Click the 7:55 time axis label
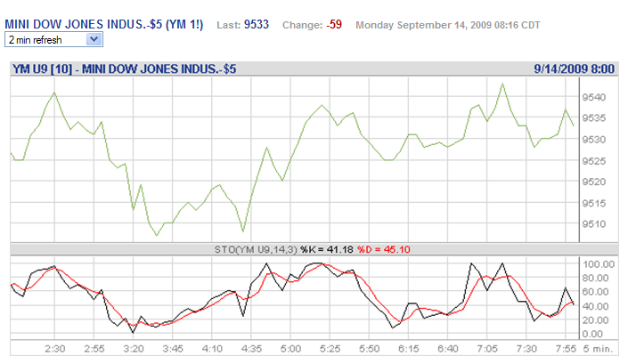Screen dimensions: 636x364 pyautogui.click(x=566, y=349)
